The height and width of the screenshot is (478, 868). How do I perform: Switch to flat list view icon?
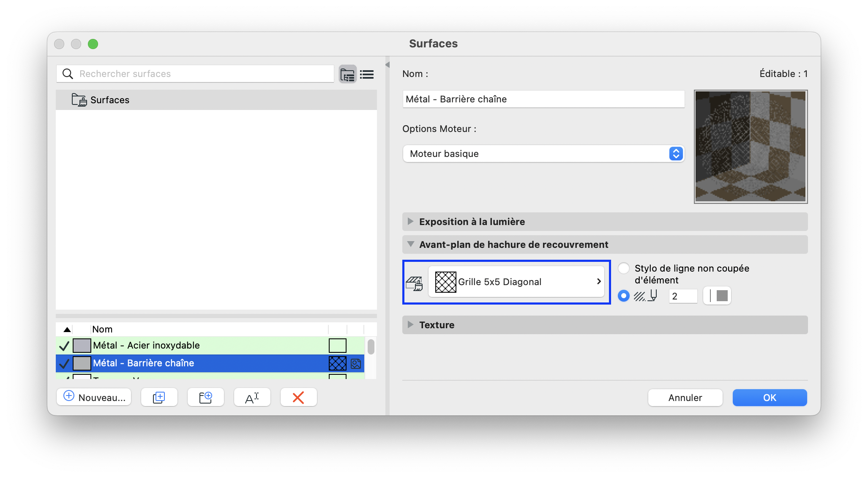click(x=367, y=74)
